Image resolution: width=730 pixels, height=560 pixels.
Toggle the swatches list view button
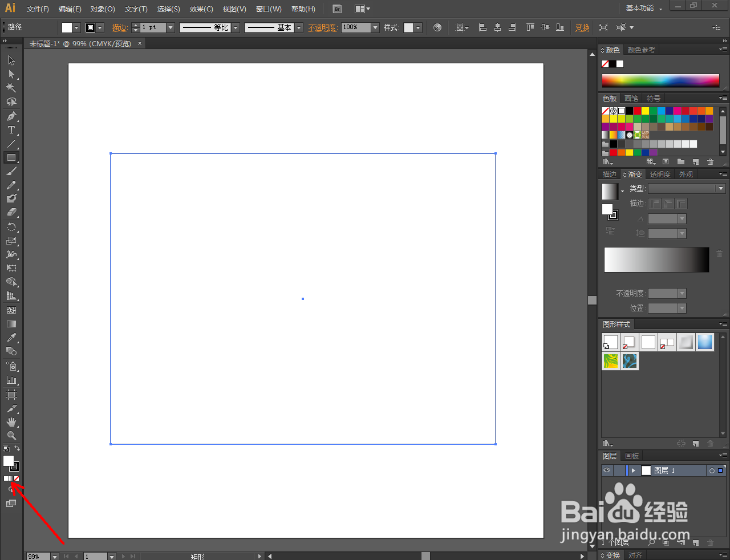click(x=666, y=162)
